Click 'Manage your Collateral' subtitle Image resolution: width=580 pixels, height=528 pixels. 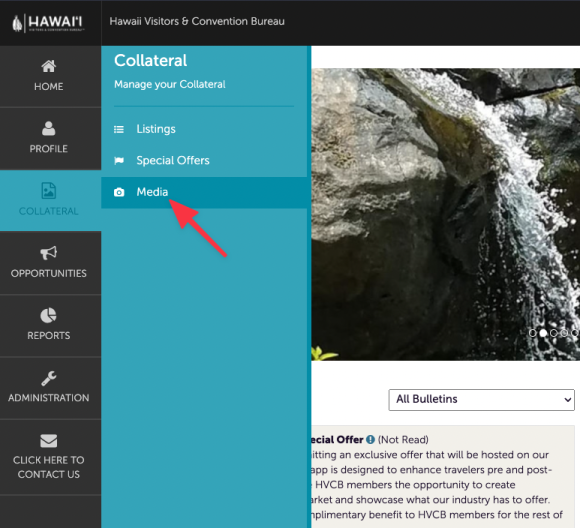(170, 84)
